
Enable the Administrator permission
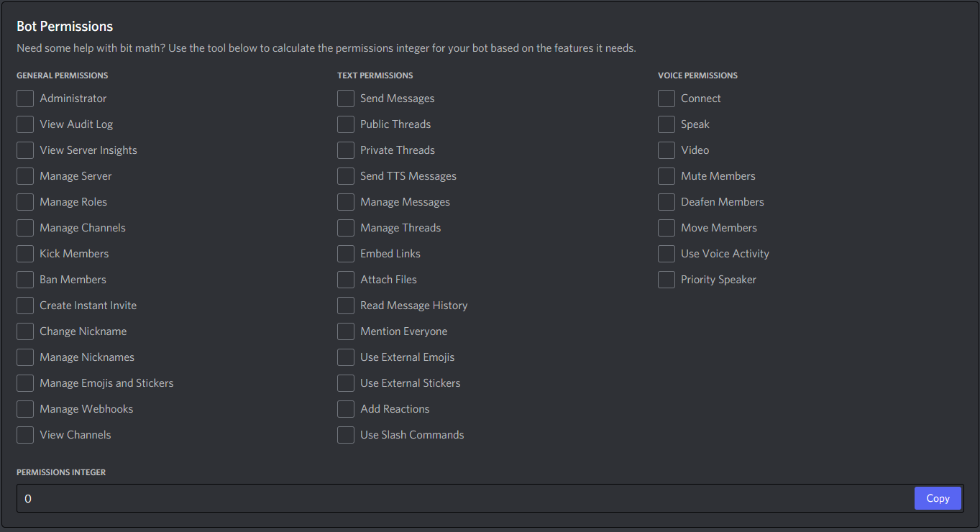[x=24, y=98]
